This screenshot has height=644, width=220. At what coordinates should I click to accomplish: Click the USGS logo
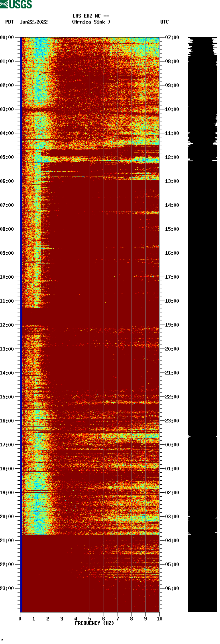tap(16, 4)
